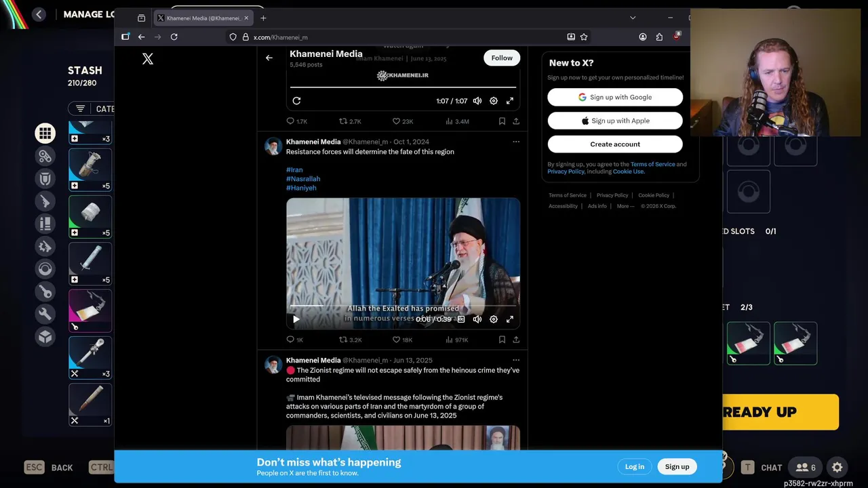This screenshot has width=868, height=488.
Task: Click the Create account button
Action: click(x=615, y=144)
